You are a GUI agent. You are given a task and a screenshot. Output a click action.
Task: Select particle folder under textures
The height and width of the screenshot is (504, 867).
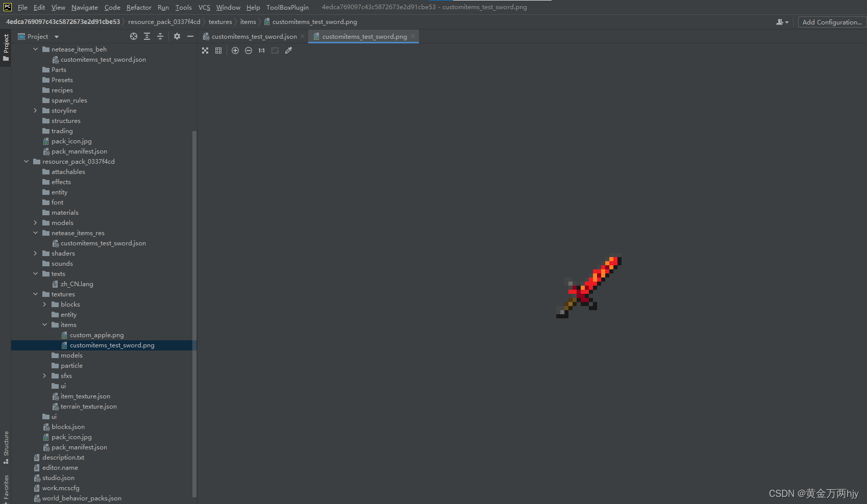pyautogui.click(x=71, y=365)
